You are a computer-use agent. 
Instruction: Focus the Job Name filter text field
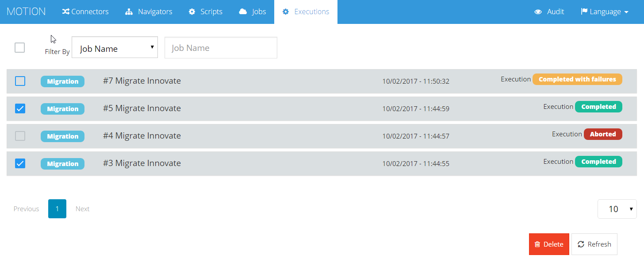(x=221, y=48)
